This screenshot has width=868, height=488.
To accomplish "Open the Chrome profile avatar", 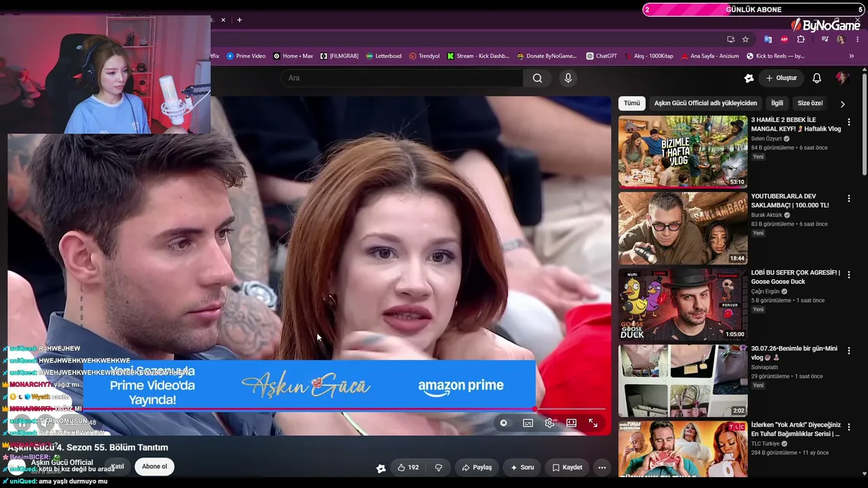I will click(841, 39).
